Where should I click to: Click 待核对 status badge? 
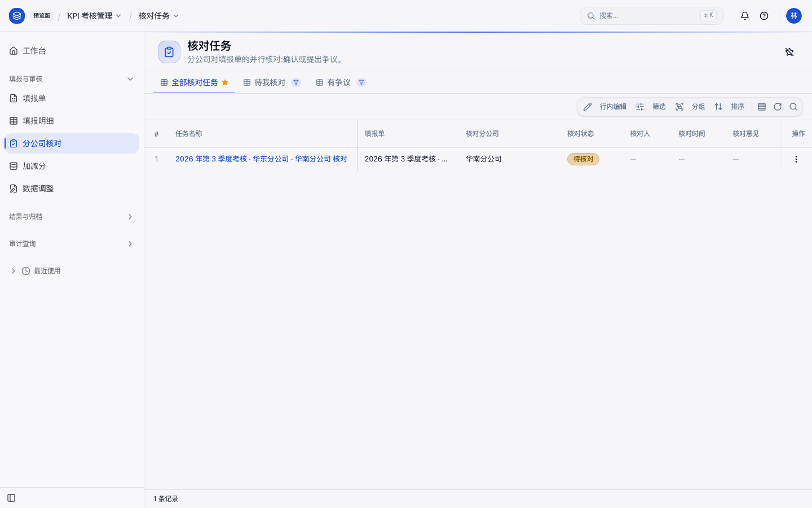[583, 159]
